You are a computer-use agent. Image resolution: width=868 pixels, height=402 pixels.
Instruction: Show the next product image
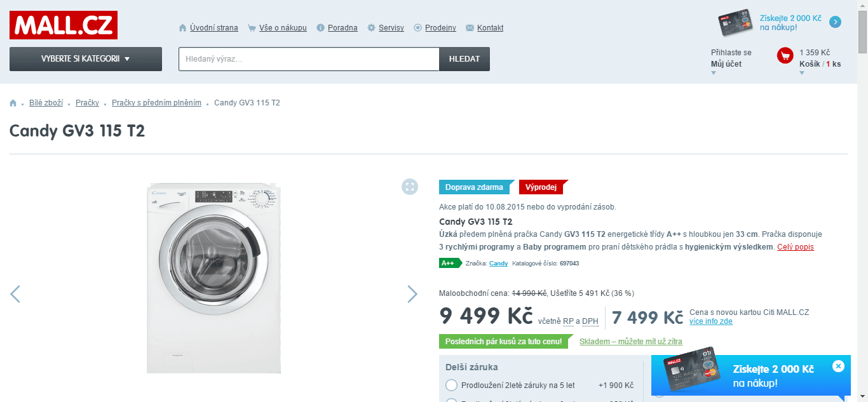point(412,294)
